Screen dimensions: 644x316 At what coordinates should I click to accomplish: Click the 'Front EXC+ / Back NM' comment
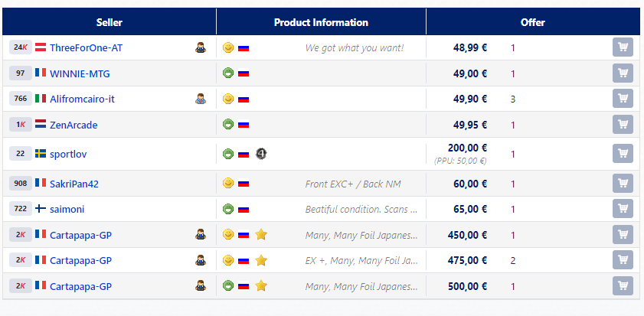[x=353, y=184]
